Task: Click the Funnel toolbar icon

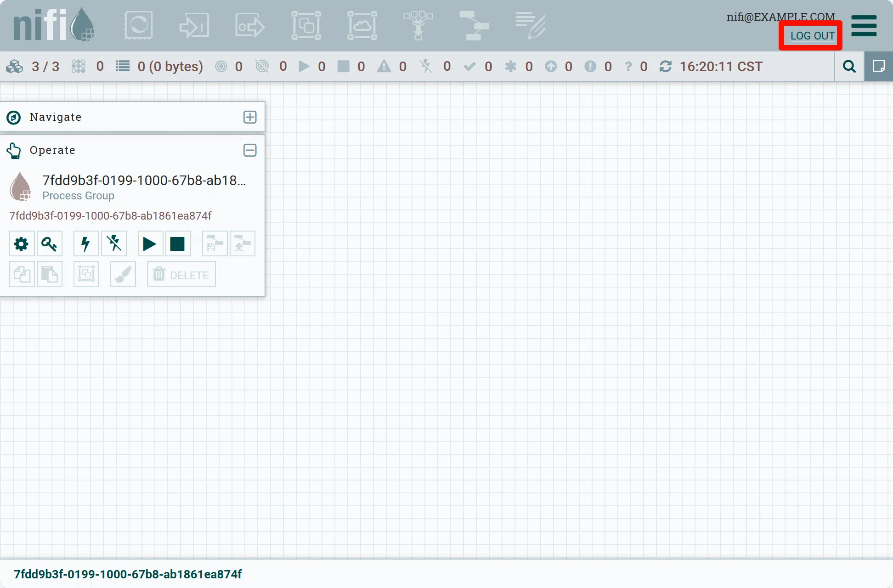Action: (418, 26)
